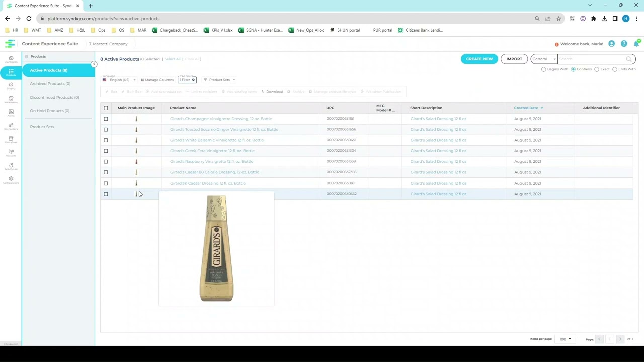Select Archived Products (0)
644x362 pixels.
50,84
